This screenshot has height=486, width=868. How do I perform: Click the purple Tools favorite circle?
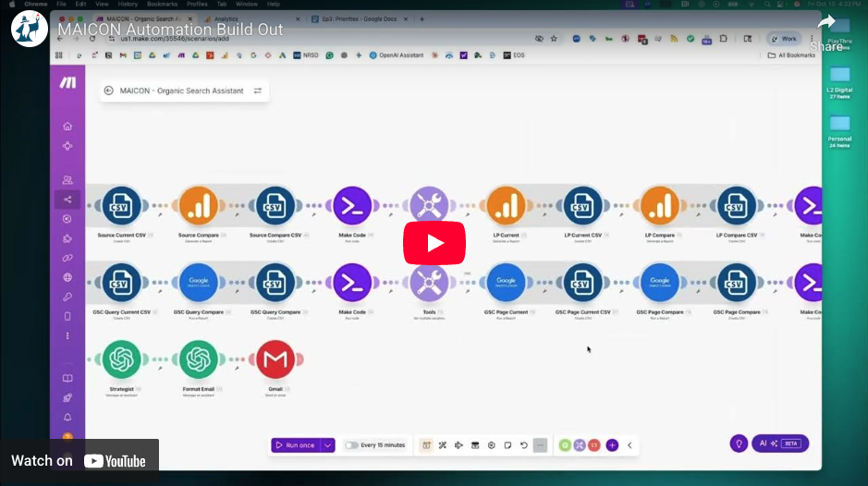click(x=580, y=445)
